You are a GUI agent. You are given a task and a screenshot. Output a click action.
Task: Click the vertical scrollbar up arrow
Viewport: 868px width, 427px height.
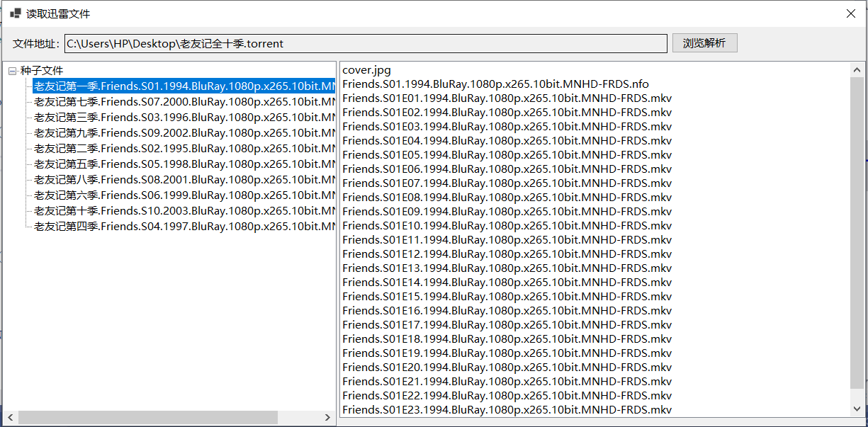click(x=857, y=69)
